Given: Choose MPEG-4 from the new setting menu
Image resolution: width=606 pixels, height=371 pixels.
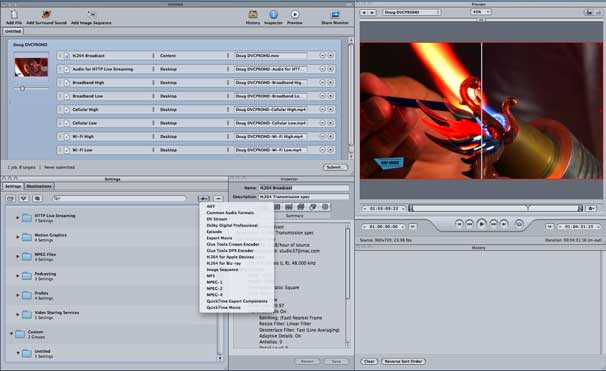Looking at the screenshot, I should (x=214, y=294).
